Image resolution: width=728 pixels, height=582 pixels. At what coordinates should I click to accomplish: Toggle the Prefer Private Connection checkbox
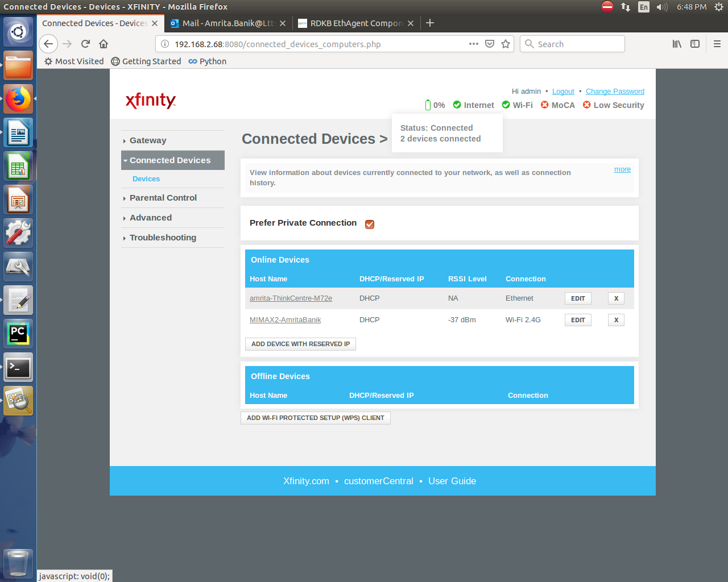[x=370, y=224]
